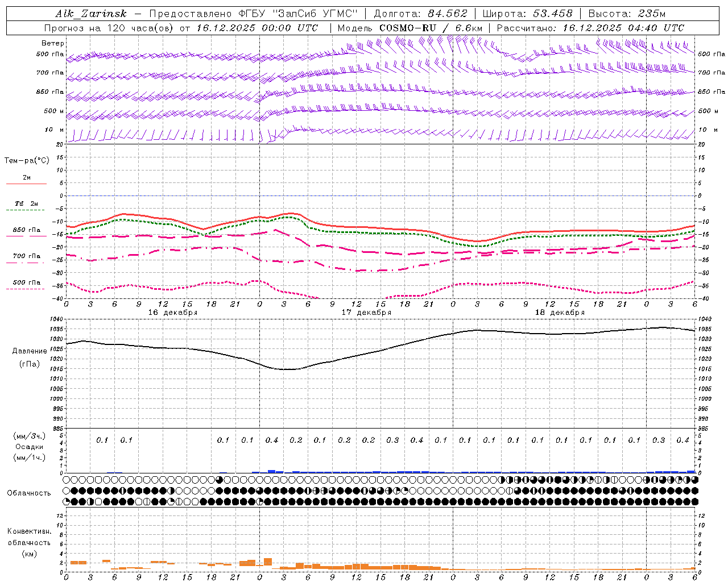Select the text Предоставлено ФГБУ "ЗапСиб УГМС"
Viewport: 728px width, 582px height.
click(253, 14)
